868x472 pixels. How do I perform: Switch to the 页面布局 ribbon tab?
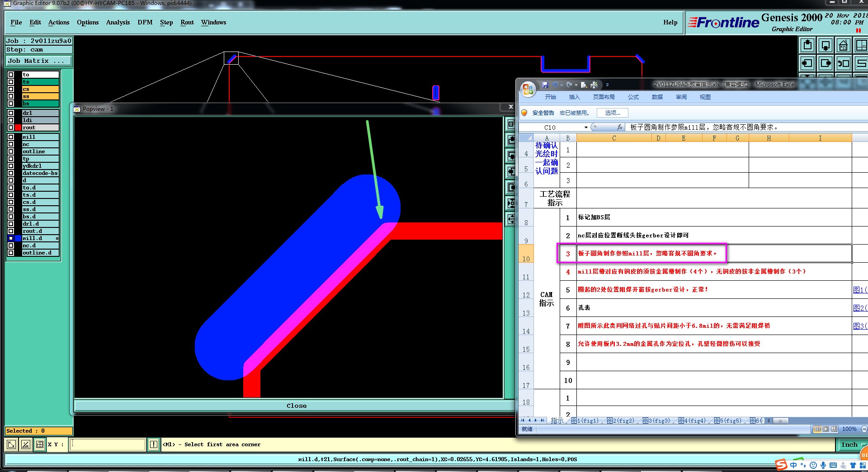pos(604,97)
